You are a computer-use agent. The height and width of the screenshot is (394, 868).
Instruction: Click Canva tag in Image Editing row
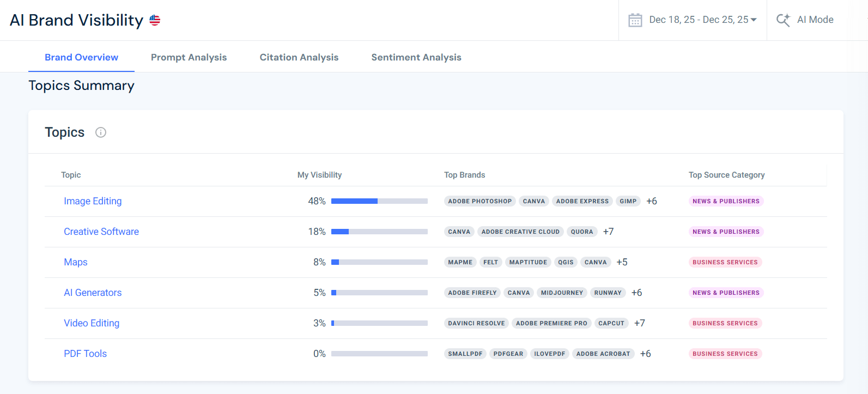tap(534, 201)
